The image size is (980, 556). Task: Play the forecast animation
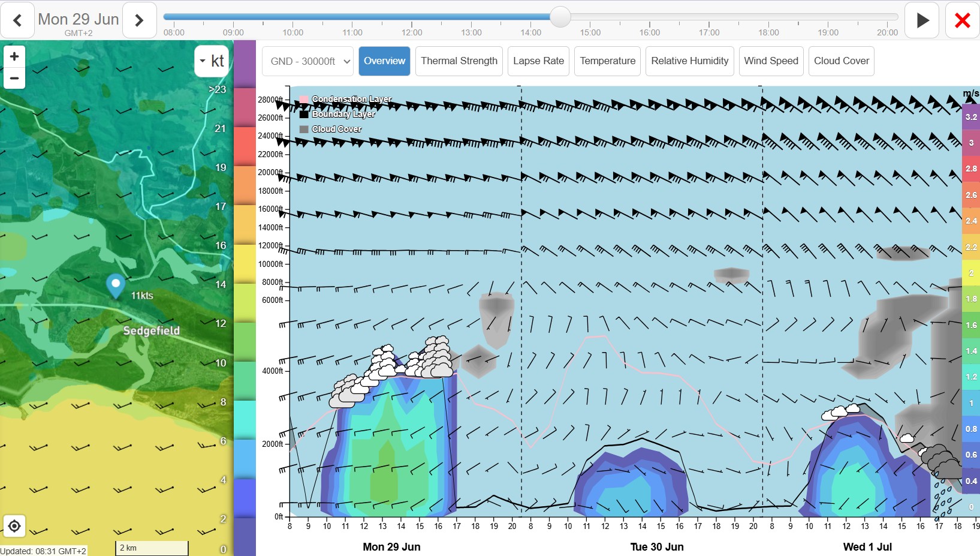coord(922,20)
